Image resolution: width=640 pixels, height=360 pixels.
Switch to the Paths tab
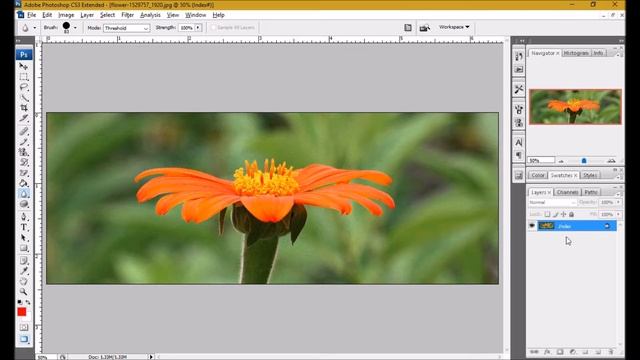click(591, 192)
